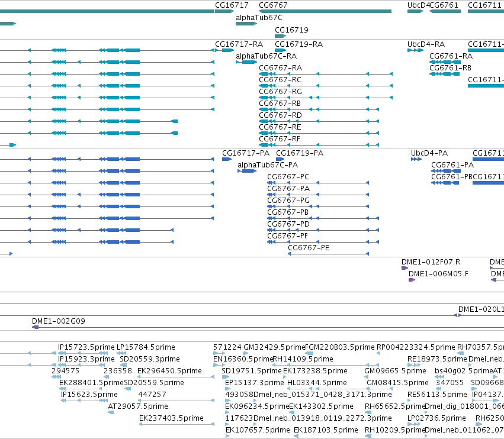Select EST SD20559.3prime
The height and width of the screenshot is (439, 504).
click(x=150, y=359)
